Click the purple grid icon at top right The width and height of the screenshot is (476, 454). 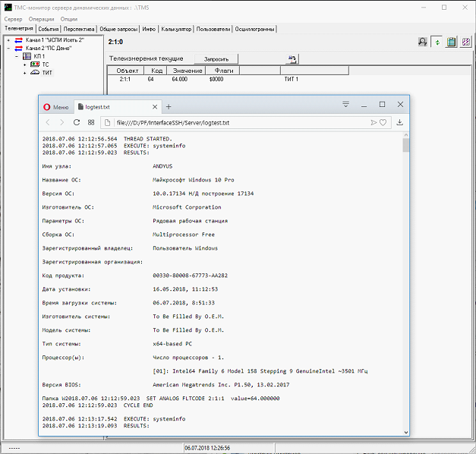click(466, 43)
